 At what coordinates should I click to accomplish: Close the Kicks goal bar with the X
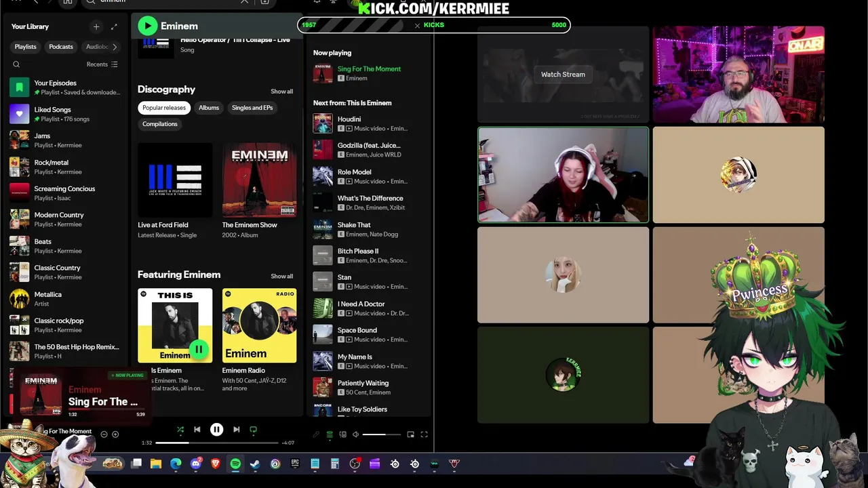(417, 25)
